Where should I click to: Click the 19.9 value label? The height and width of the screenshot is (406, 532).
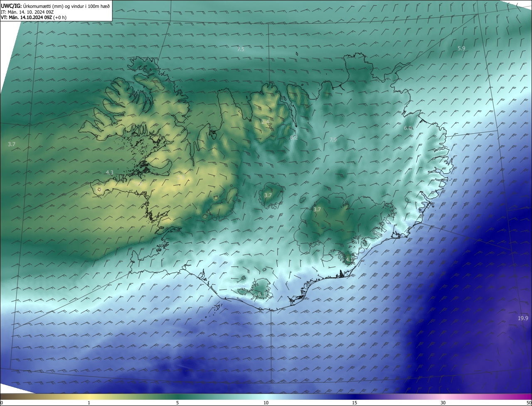point(523,318)
